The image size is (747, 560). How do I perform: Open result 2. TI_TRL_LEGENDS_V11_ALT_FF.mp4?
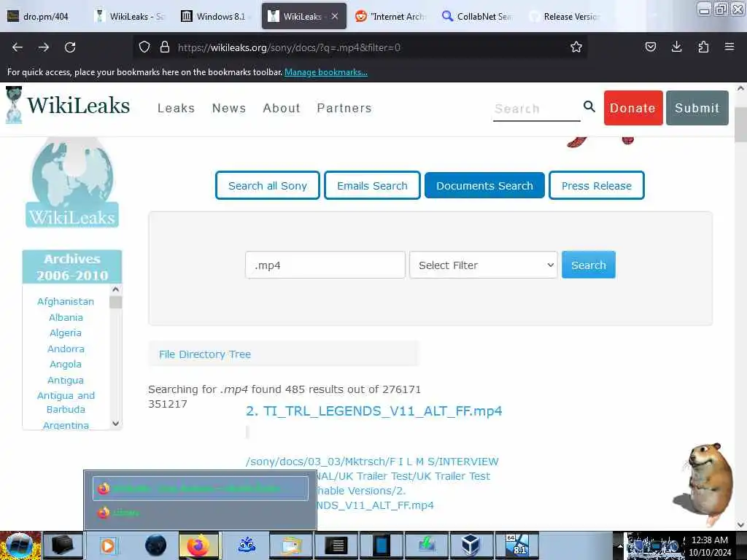click(374, 411)
